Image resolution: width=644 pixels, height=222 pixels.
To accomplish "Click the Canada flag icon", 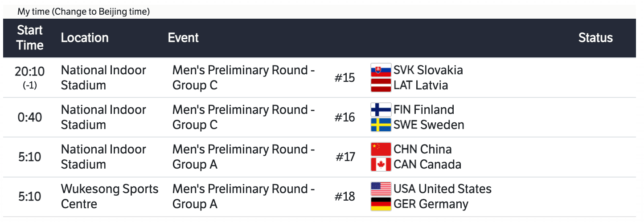I will click(381, 165).
